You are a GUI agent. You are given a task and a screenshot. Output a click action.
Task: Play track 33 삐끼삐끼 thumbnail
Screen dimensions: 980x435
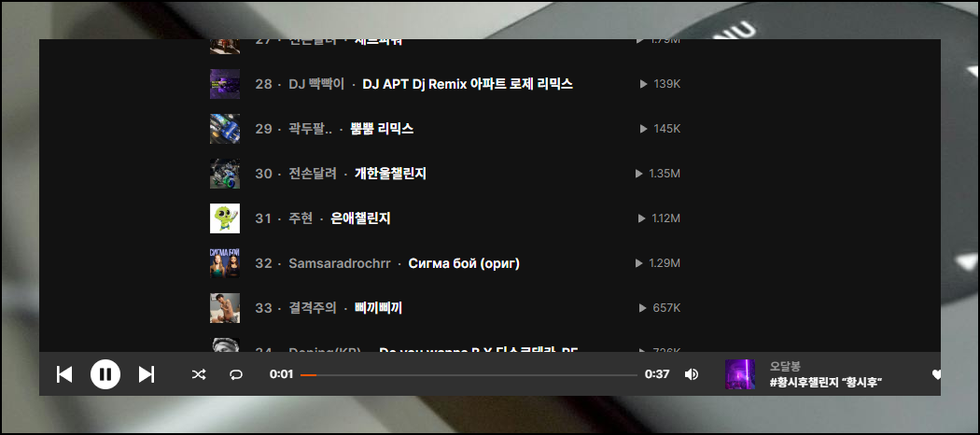225,308
